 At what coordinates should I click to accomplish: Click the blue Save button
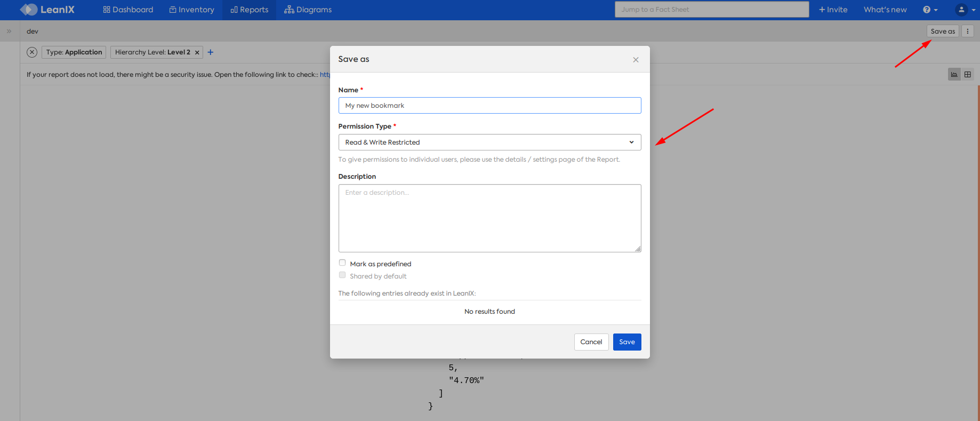coord(627,342)
